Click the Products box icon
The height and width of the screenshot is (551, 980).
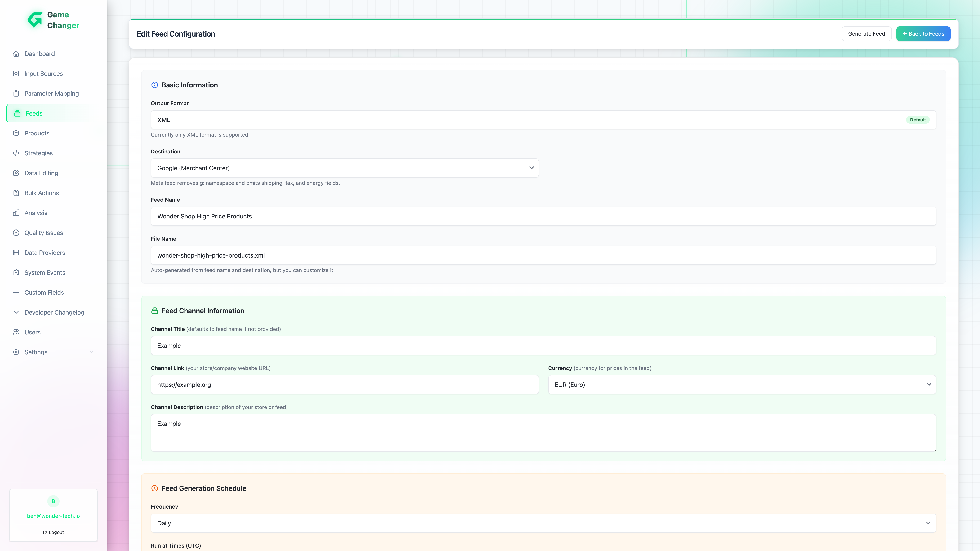[16, 133]
